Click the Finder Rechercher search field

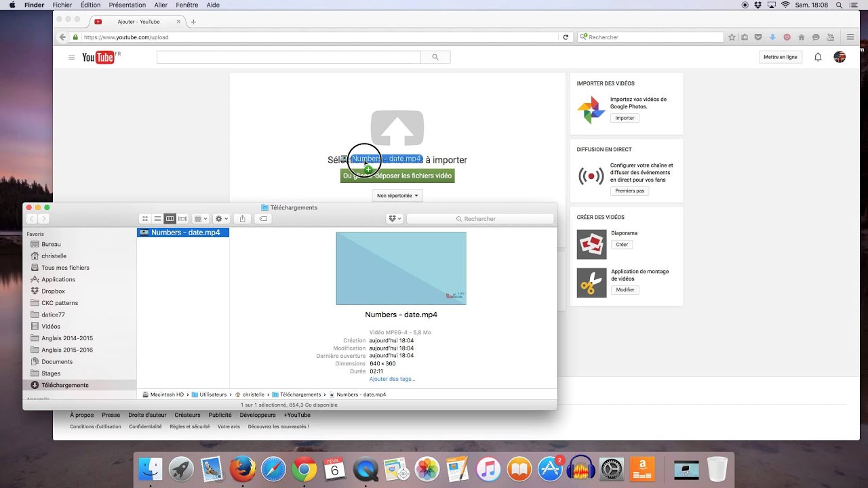click(480, 219)
